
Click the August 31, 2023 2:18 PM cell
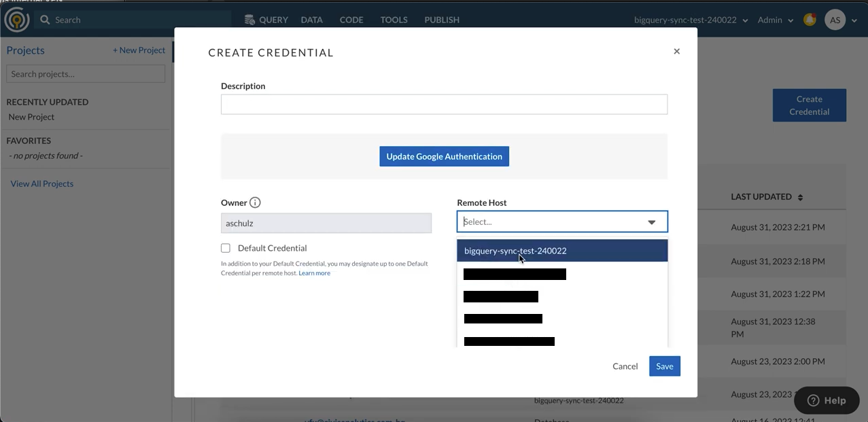tap(778, 261)
